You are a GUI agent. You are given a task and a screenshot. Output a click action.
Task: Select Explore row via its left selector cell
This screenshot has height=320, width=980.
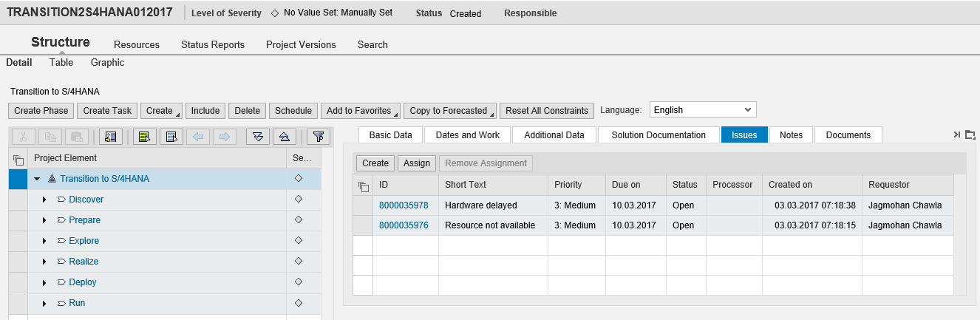point(18,241)
